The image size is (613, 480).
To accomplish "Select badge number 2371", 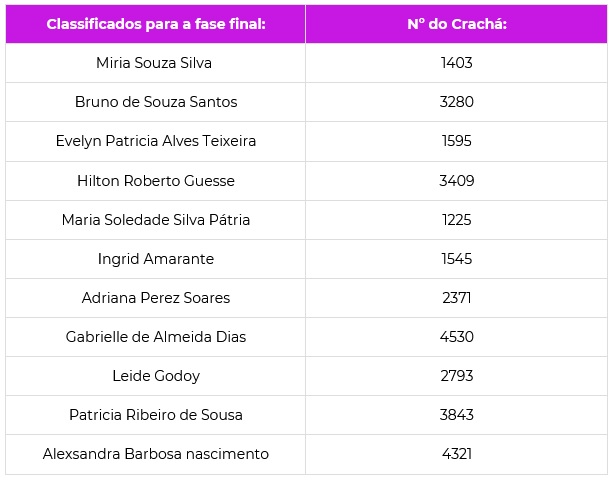I will 457,298.
